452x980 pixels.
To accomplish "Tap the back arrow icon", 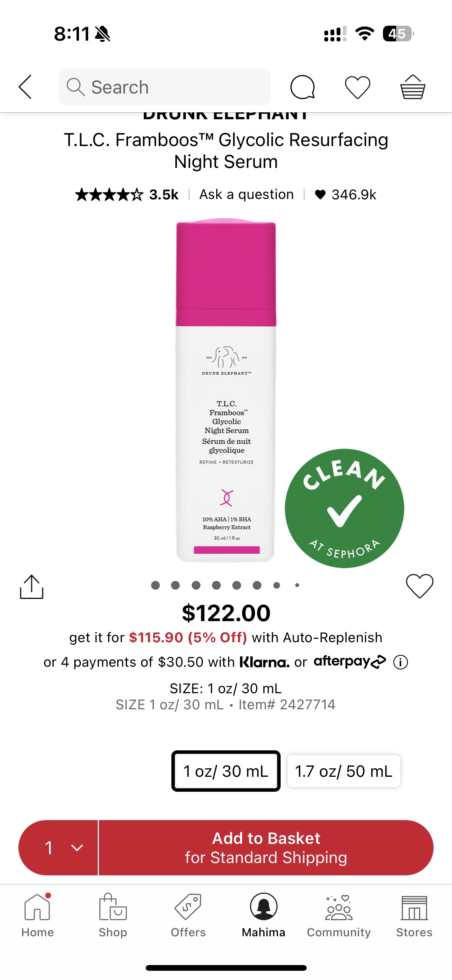I will [x=25, y=87].
